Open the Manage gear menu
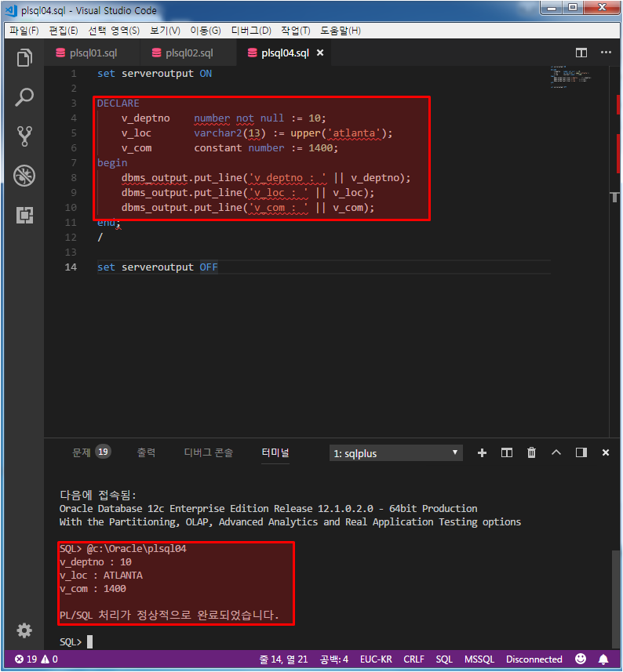This screenshot has width=623, height=672. [x=24, y=630]
